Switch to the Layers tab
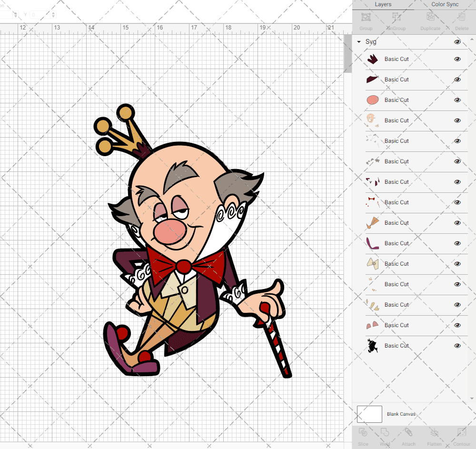The height and width of the screenshot is (449, 476). 383,4
